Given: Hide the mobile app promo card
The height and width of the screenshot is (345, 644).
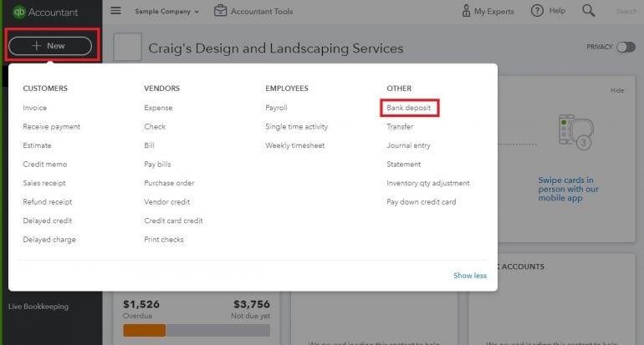Looking at the screenshot, I should 617,90.
